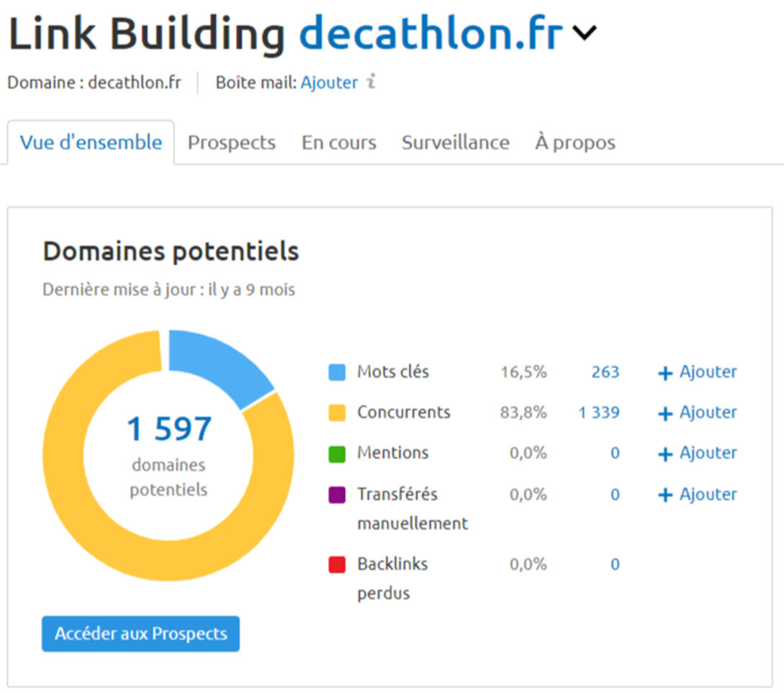Screen dimensions: 784x694
Task: Click the Domaines potentiels heading
Action: (x=171, y=251)
